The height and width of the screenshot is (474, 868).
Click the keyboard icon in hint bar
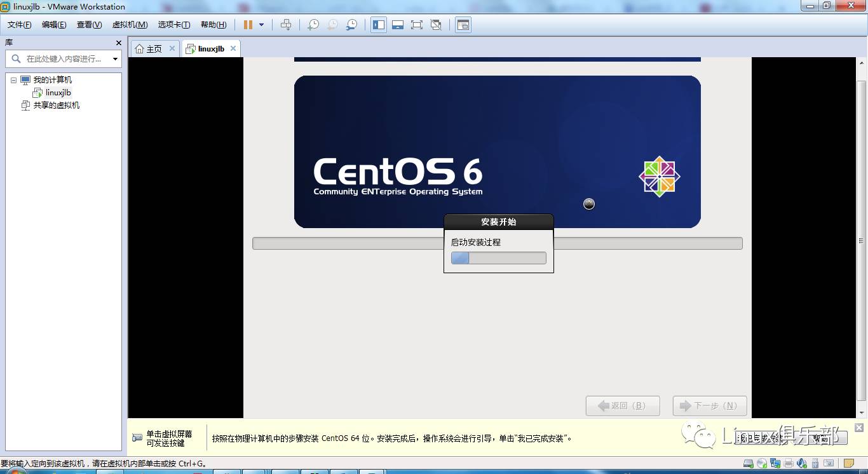pyautogui.click(x=137, y=438)
